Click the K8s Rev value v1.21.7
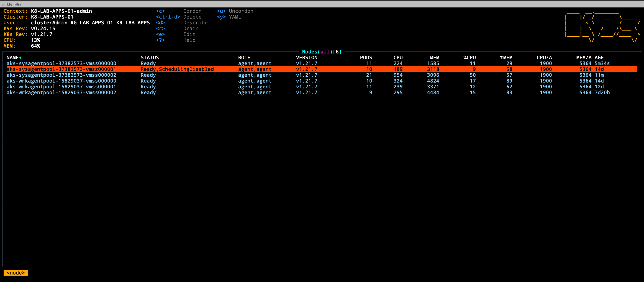644x282 pixels. point(42,34)
